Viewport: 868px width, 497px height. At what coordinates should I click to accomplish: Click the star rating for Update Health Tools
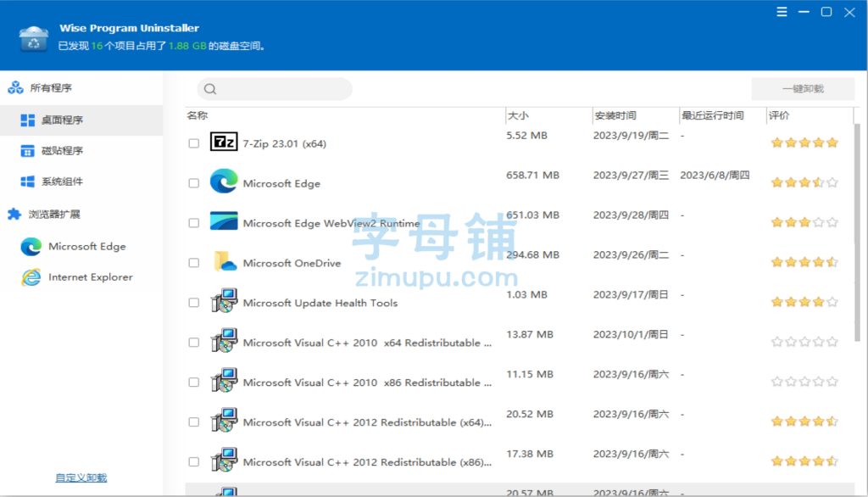coord(804,303)
